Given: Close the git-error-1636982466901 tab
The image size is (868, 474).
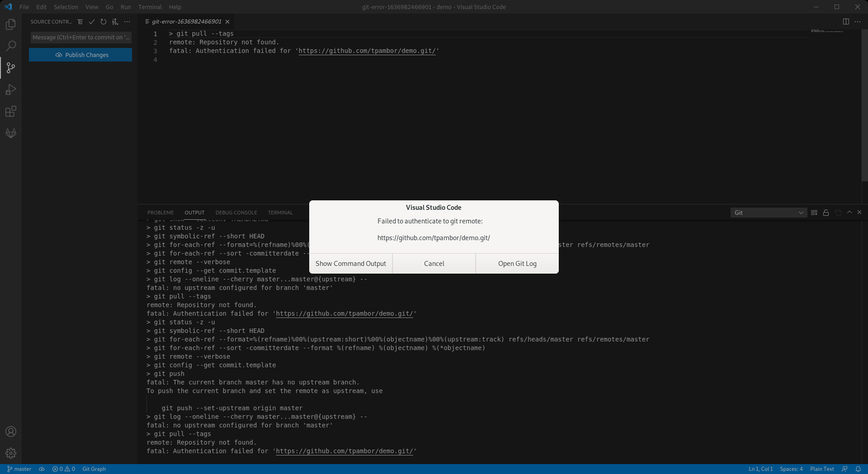Looking at the screenshot, I should (227, 22).
